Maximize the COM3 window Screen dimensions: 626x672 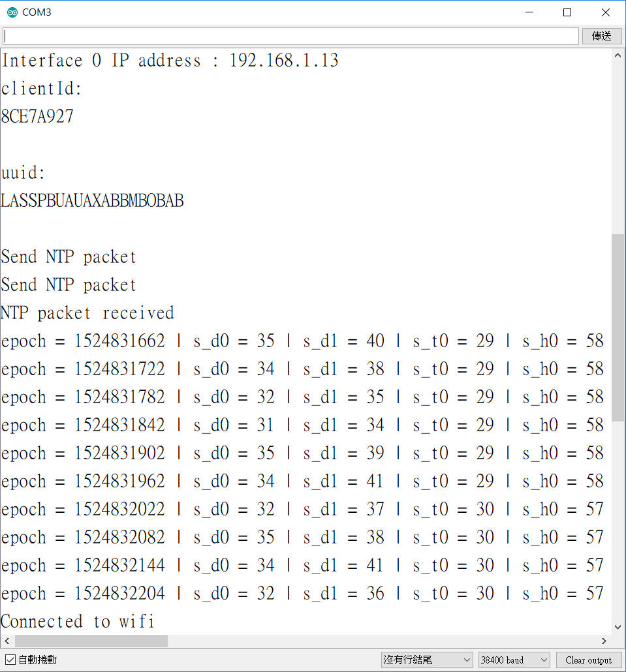point(567,12)
